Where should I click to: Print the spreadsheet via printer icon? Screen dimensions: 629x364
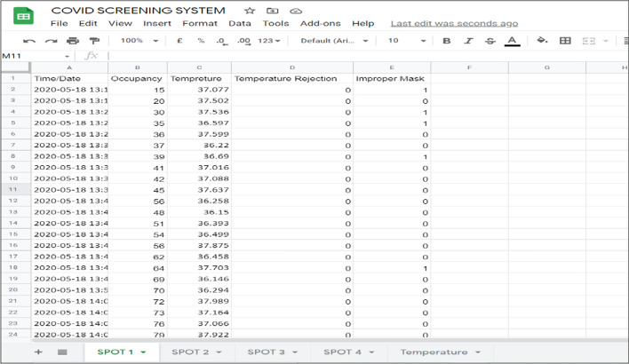tap(73, 41)
